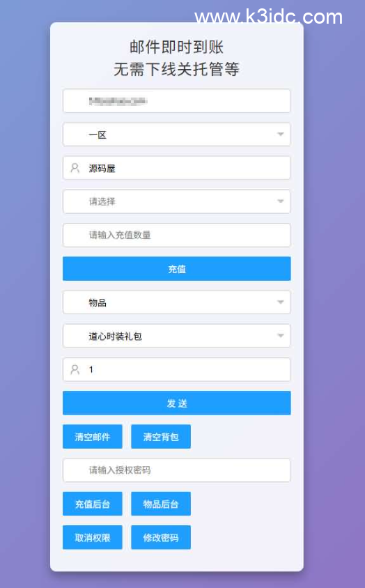This screenshot has width=365, height=588.
Task: Open the 物品后台 button
Action: [x=161, y=504]
